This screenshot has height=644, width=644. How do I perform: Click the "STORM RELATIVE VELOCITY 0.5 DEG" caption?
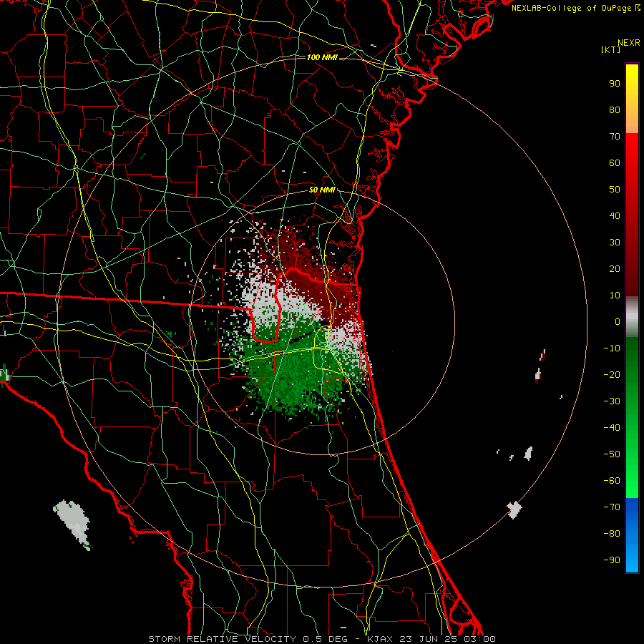pyautogui.click(x=248, y=639)
